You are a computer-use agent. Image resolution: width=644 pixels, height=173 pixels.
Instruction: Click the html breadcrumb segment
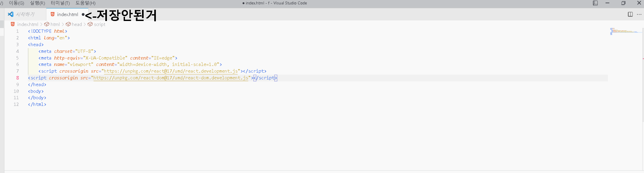point(55,24)
